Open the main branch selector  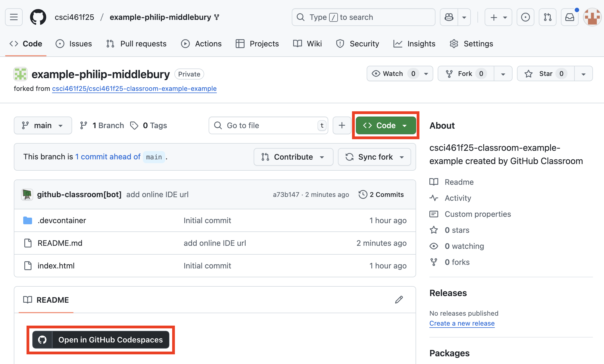[43, 125]
